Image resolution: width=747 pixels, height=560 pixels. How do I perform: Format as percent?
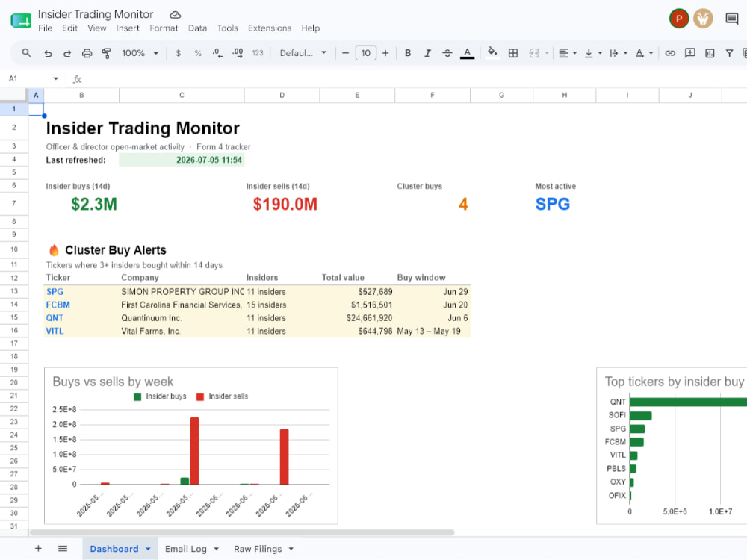tap(198, 53)
